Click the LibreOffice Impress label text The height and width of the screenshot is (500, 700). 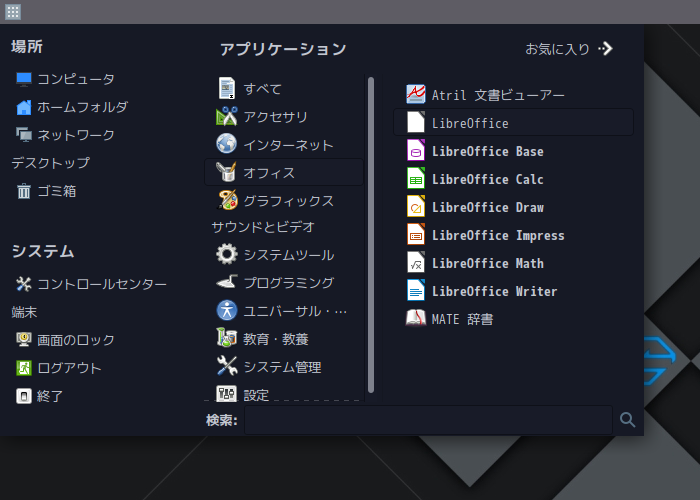click(498, 236)
